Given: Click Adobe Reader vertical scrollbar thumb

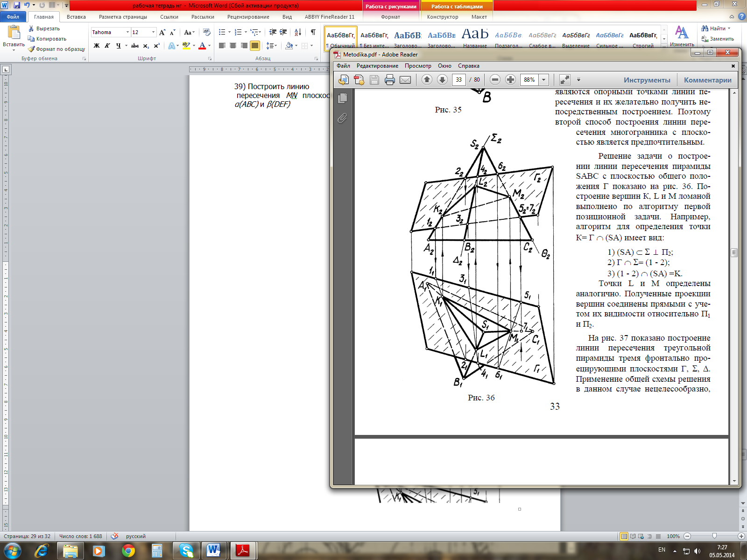Looking at the screenshot, I should [x=734, y=253].
